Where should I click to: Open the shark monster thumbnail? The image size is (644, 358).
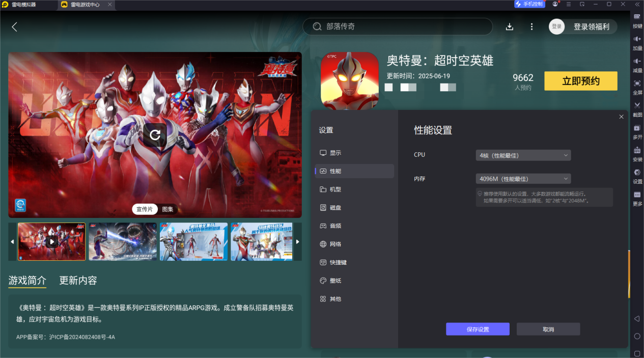123,242
